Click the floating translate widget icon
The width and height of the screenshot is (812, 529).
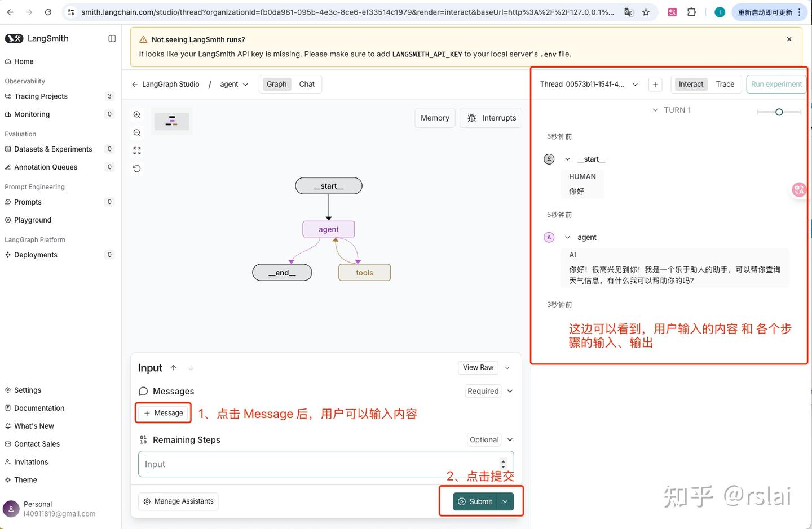coord(799,190)
